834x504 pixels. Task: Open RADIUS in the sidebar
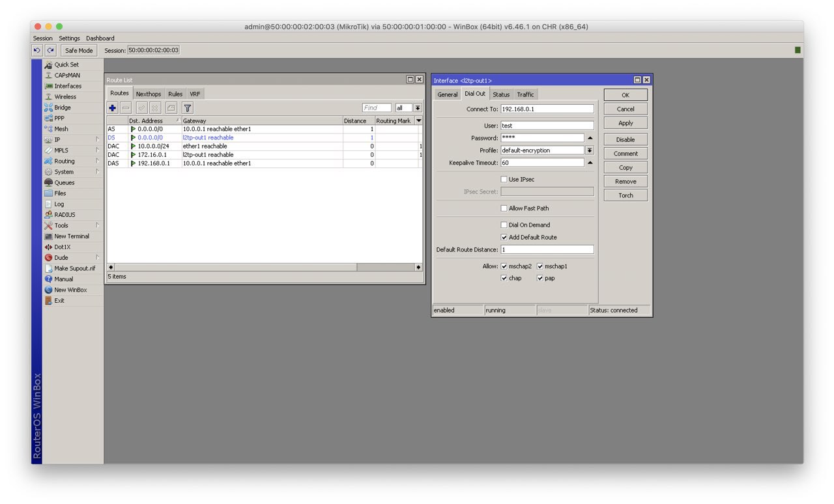(65, 215)
